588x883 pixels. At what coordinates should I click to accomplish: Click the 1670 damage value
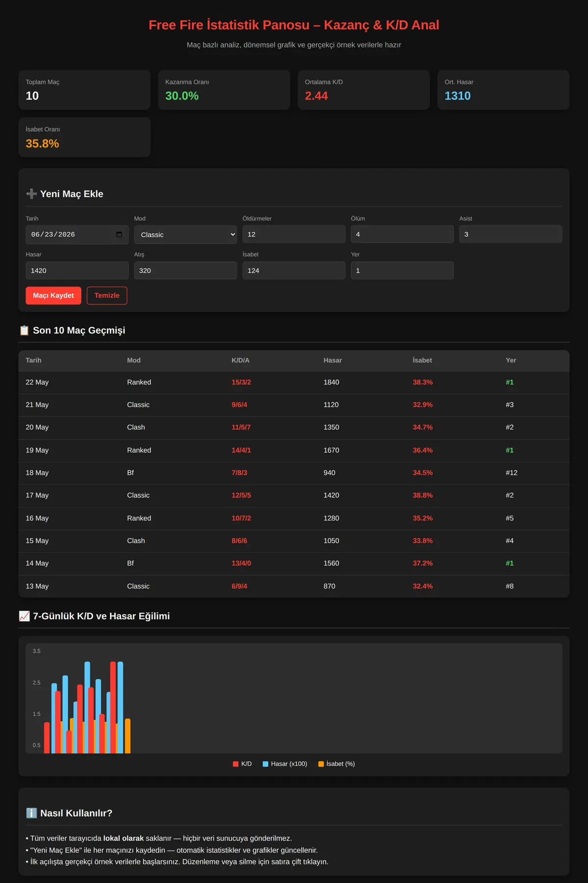click(331, 450)
